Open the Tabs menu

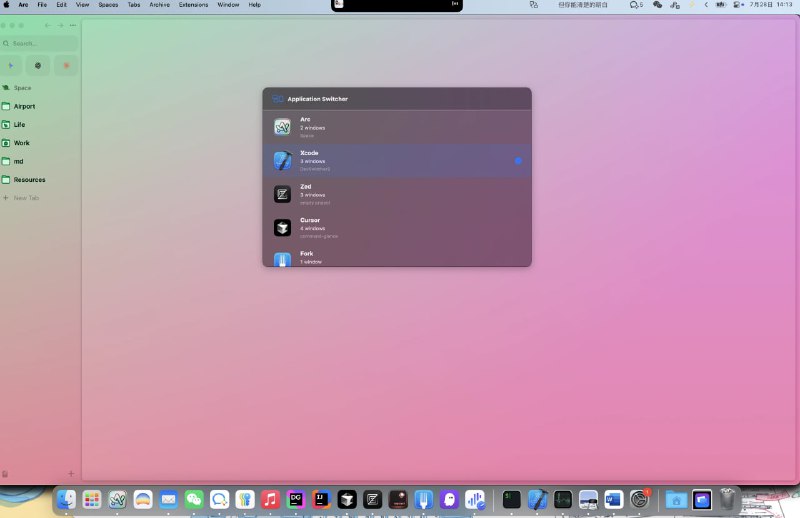click(x=134, y=5)
